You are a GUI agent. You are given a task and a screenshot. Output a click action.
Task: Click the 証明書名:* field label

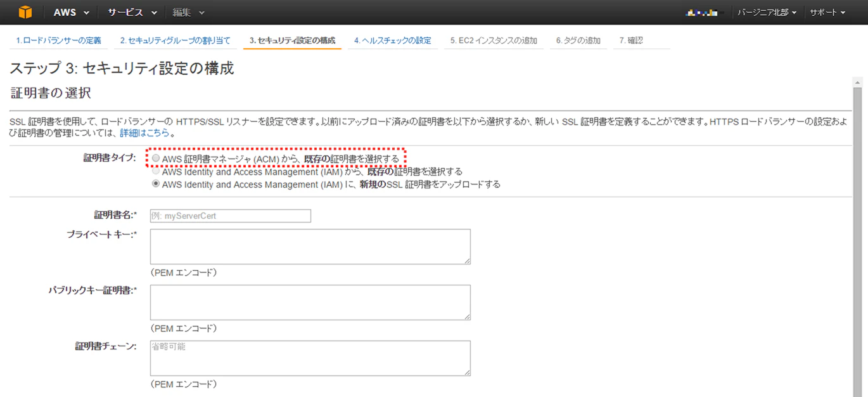tap(115, 216)
